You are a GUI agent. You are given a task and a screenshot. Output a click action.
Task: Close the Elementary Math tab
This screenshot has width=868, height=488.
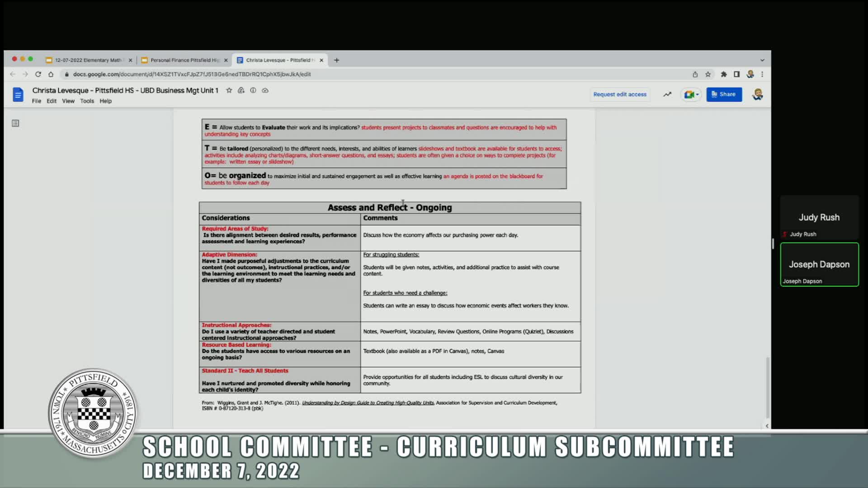pos(130,60)
